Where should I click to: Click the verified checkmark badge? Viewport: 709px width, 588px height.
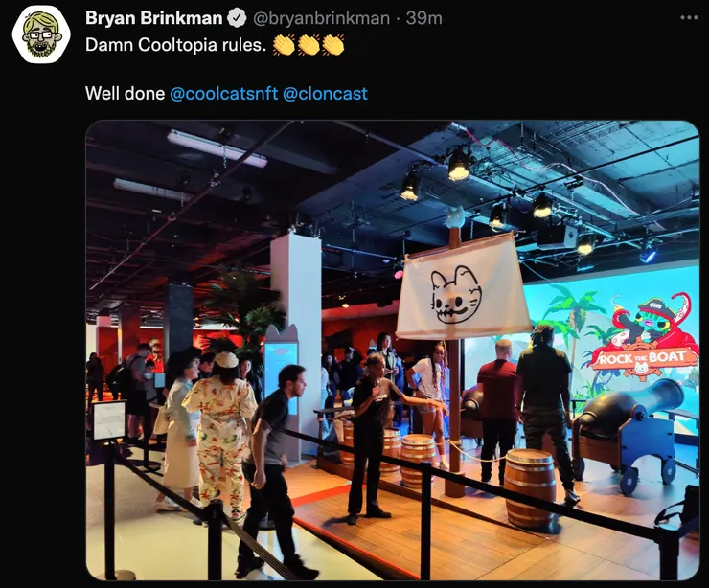(237, 18)
